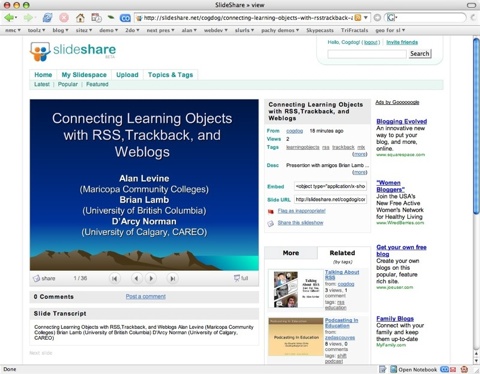Click the page vertical scrollbar thumb

(x=476, y=127)
